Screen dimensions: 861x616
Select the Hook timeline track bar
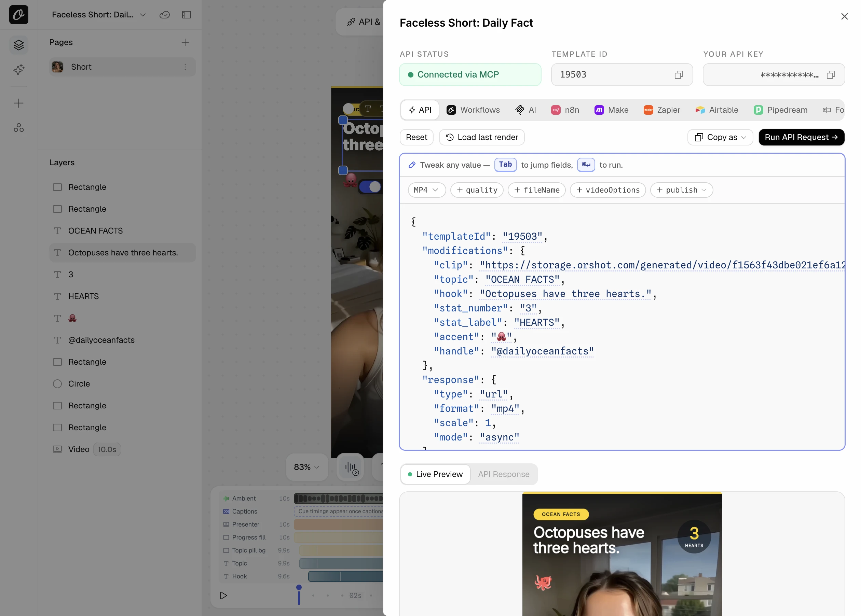tap(345, 576)
